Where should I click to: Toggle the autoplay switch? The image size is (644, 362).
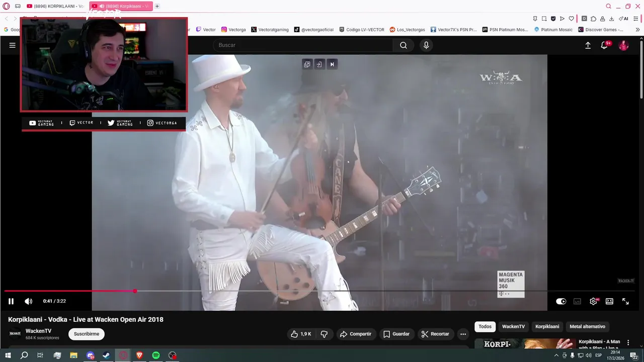[561, 301]
